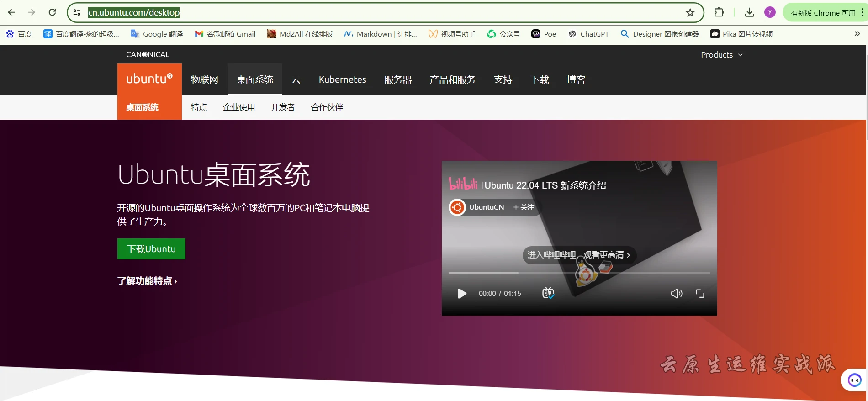Click the bilibili logo in video
This screenshot has height=401, width=868.
(x=463, y=184)
